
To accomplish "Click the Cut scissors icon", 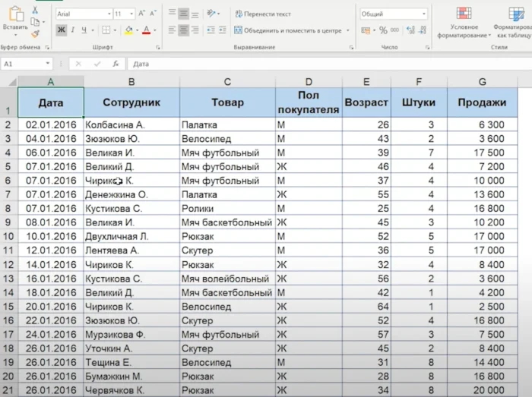I will (36, 10).
